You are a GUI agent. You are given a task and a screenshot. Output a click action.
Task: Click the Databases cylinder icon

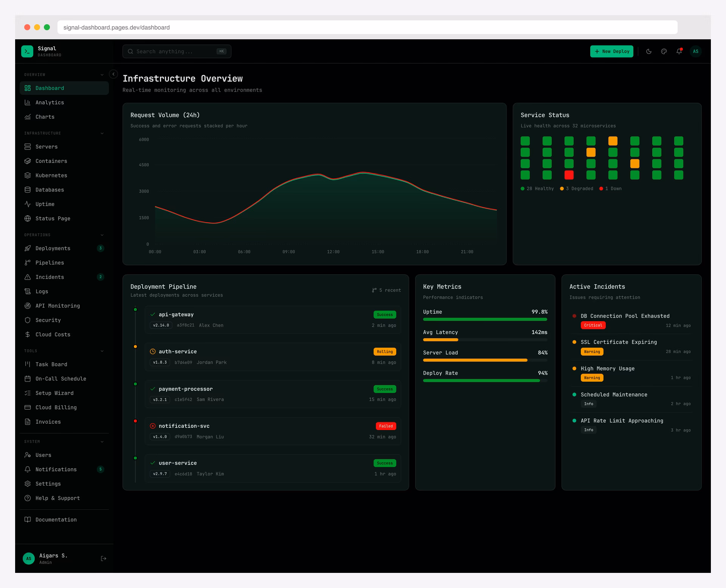(x=28, y=190)
